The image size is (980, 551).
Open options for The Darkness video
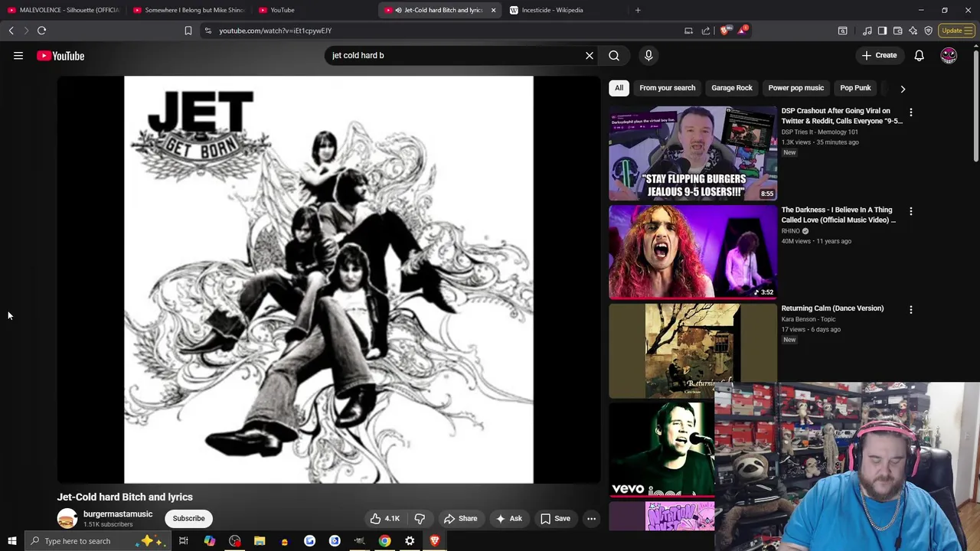[x=910, y=210]
